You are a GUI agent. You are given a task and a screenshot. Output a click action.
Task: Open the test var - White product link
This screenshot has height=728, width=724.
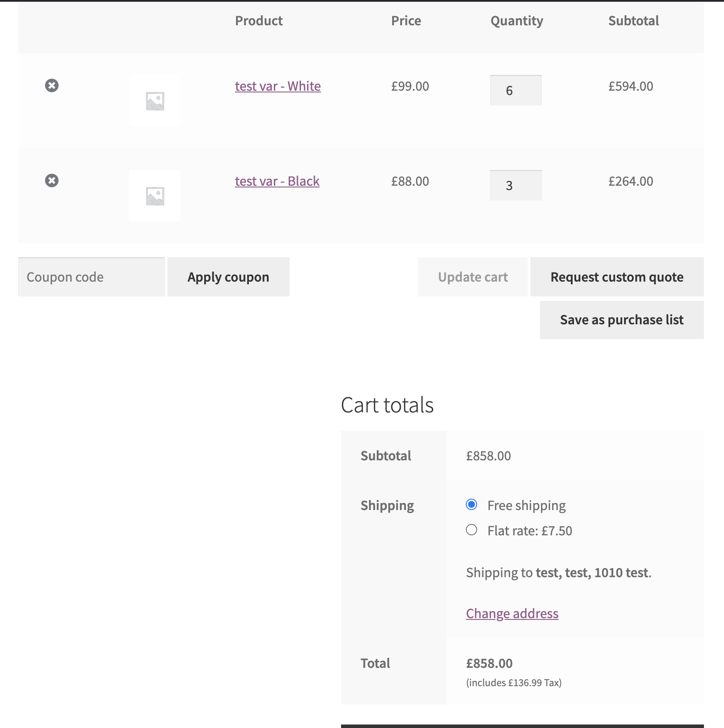click(x=278, y=86)
